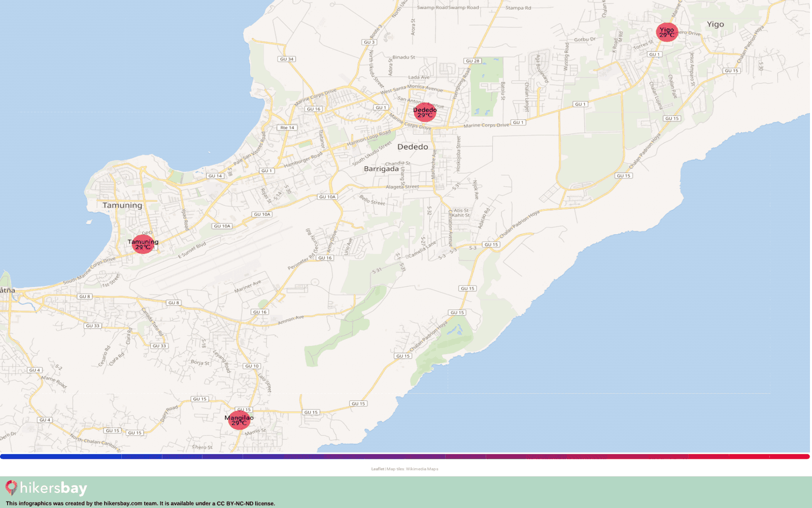Click the West Santa Monica Avenue label
Viewport: 812px width, 508px height.
412,88
